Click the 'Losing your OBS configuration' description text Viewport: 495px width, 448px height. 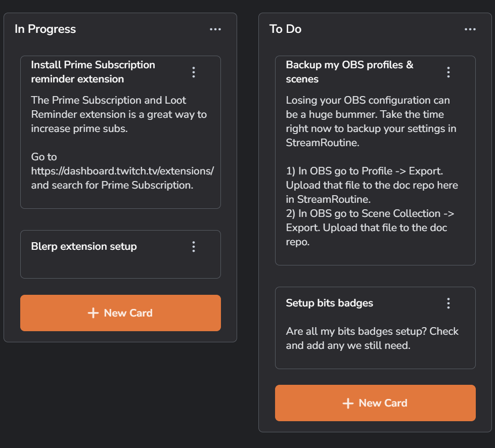371,121
